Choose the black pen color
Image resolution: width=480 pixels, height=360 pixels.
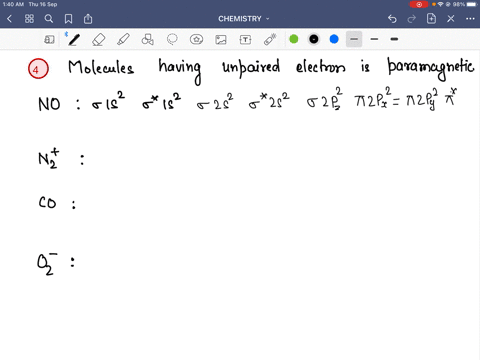[x=314, y=39]
